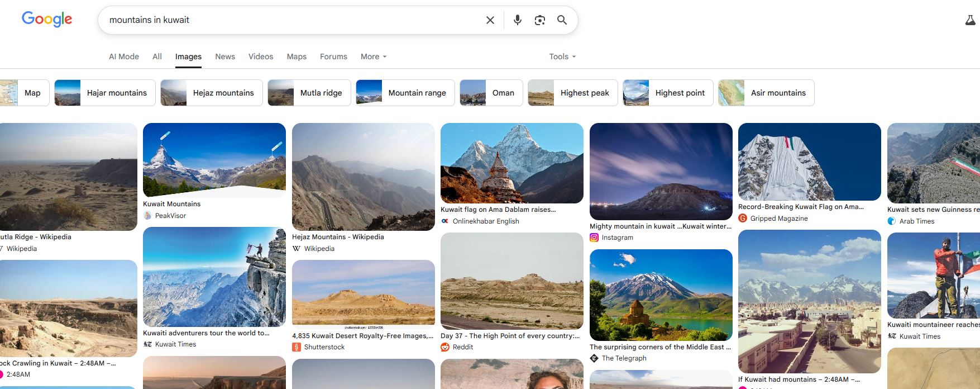Click Wikipedia favicon under Hejaz Mountains
Viewport: 980px width, 389px height.
(297, 248)
